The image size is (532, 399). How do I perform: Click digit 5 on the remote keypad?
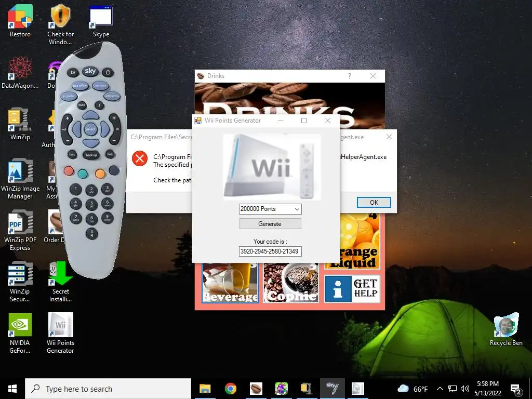91,204
